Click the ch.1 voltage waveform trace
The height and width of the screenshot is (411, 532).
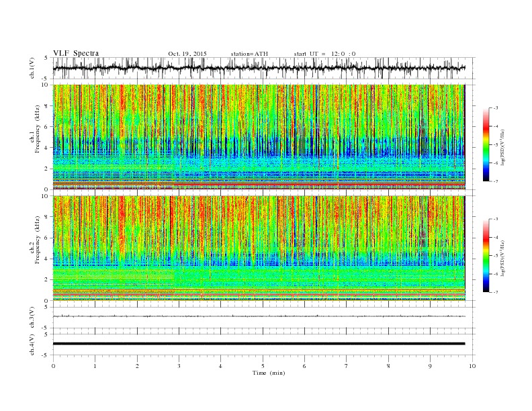259,68
